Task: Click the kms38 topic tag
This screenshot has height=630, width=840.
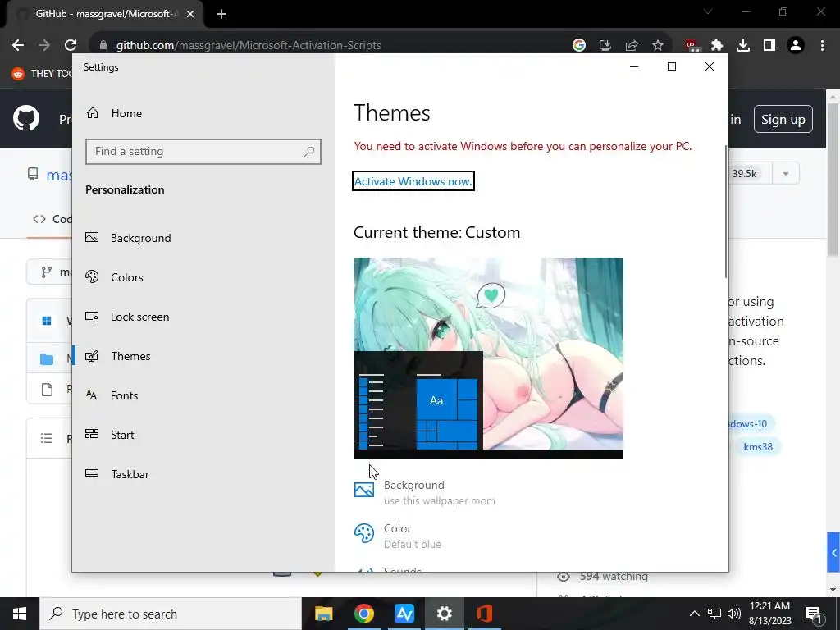Action: [757, 447]
